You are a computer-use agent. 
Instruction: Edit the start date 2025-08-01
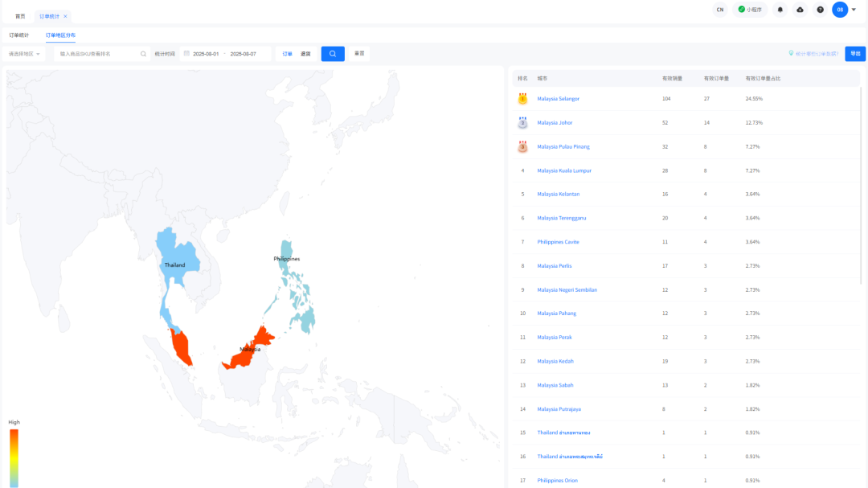tap(206, 54)
